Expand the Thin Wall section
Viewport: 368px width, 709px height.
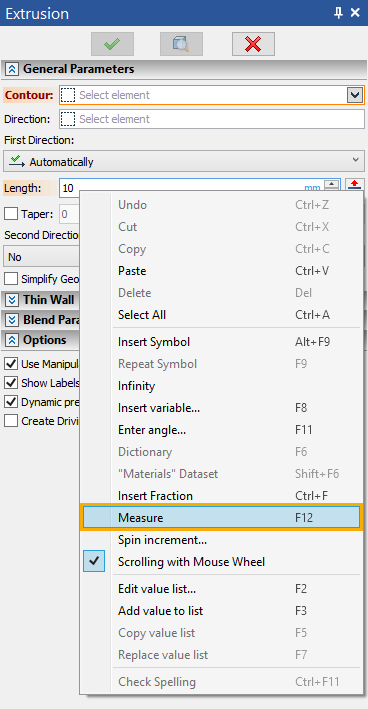[x=12, y=299]
